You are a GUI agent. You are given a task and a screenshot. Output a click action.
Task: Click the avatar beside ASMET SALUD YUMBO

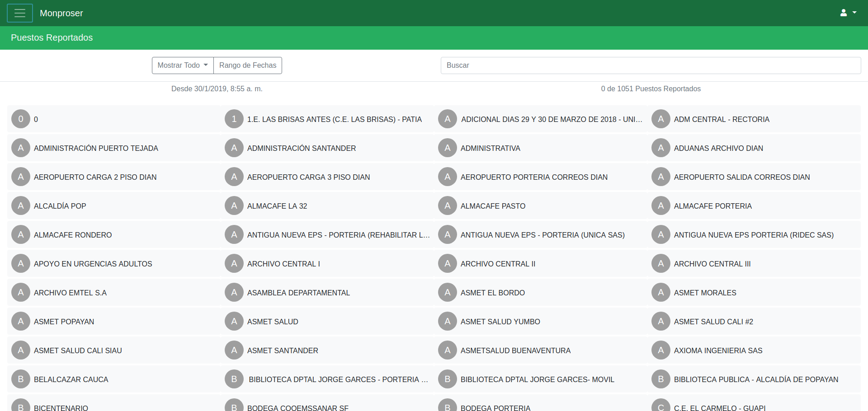(447, 322)
